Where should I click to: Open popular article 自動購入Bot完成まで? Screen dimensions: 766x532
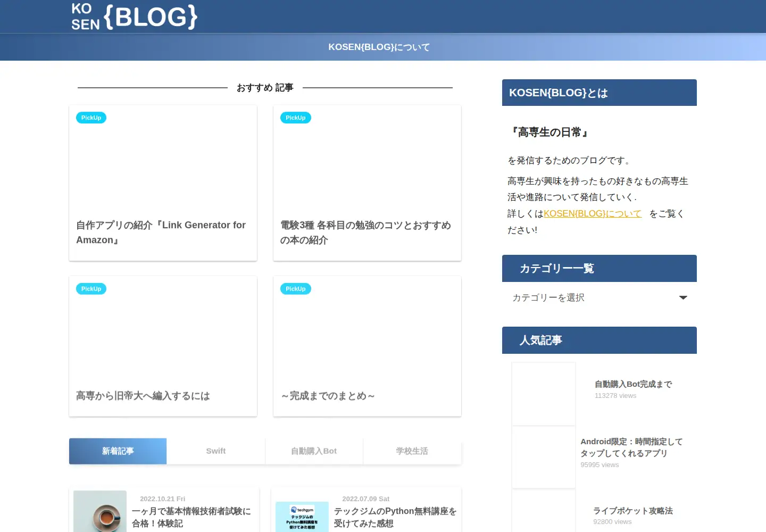(634, 384)
